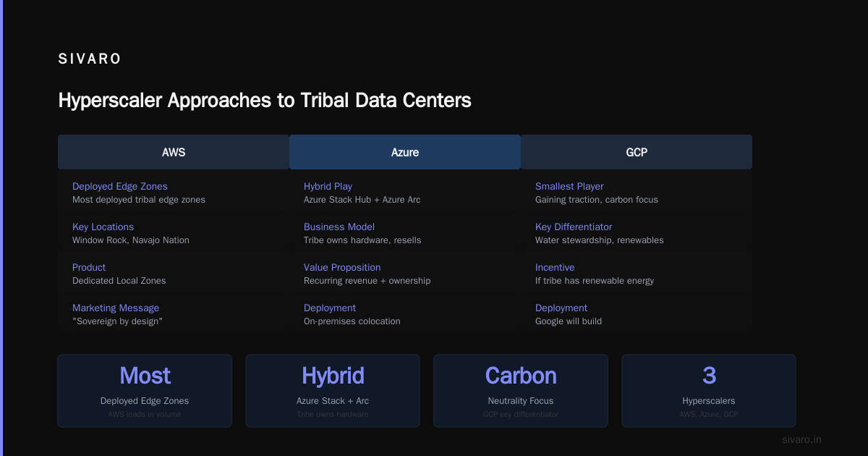Screen dimensions: 868x456
Task: Click 'Recurring revenue + ownership' text
Action: (367, 281)
